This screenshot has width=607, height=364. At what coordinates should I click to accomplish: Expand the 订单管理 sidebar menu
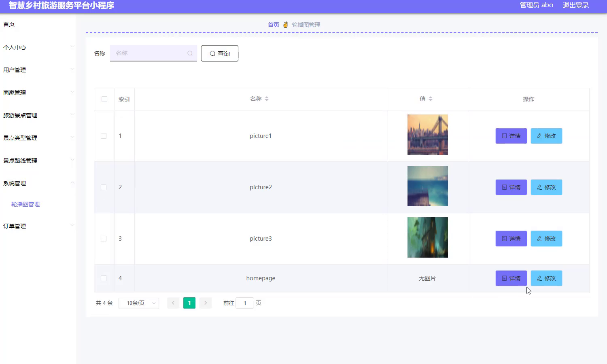(x=38, y=226)
